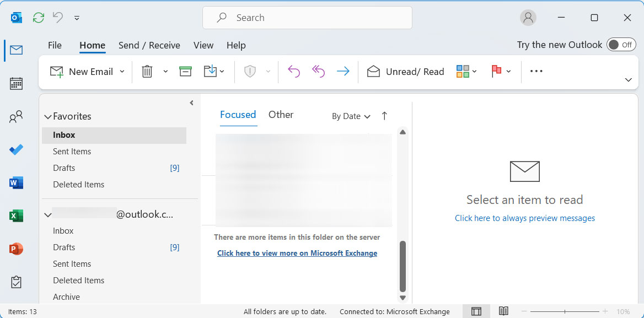
Task: Click the Exchange view more link
Action: pos(297,253)
